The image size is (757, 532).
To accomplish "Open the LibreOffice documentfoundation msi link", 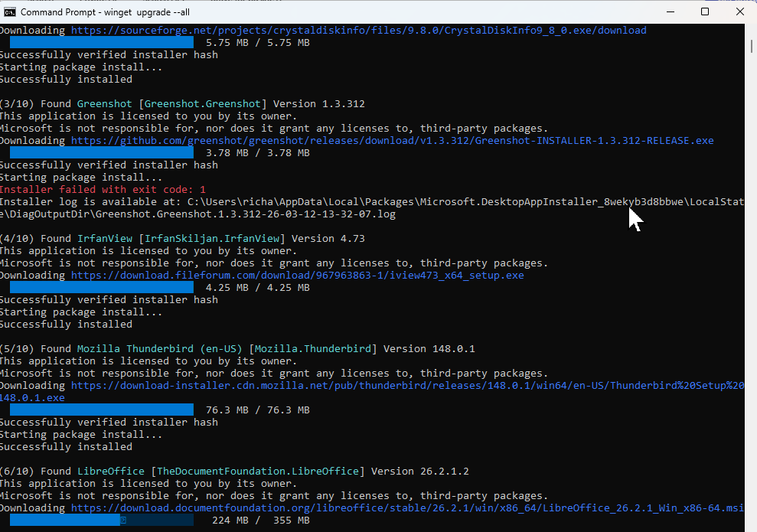I will (407, 508).
